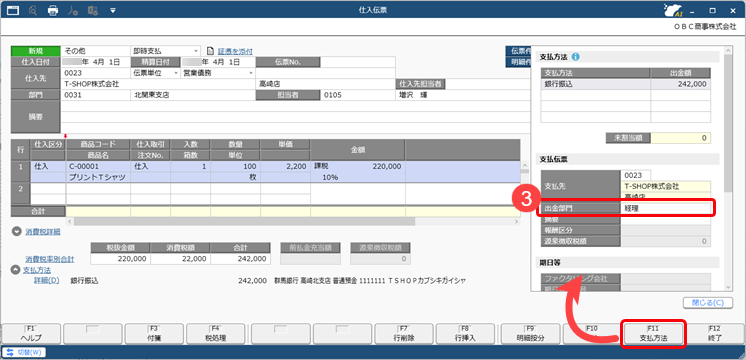Open the 伝票単位 dropdown
Screen dimensions: 746x360
coord(176,73)
